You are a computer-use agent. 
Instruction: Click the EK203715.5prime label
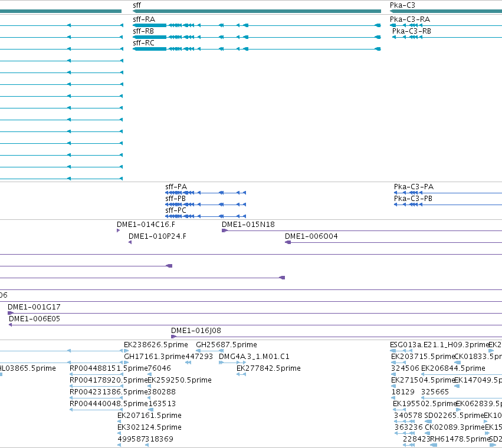[x=423, y=357]
